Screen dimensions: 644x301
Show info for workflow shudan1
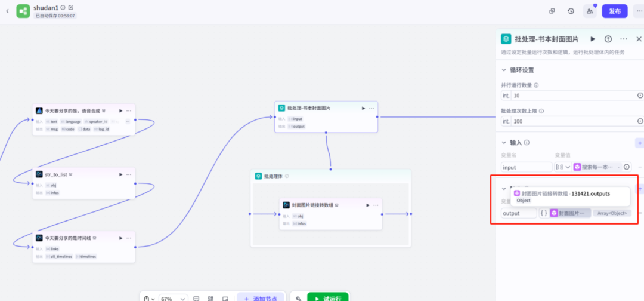(63, 7)
